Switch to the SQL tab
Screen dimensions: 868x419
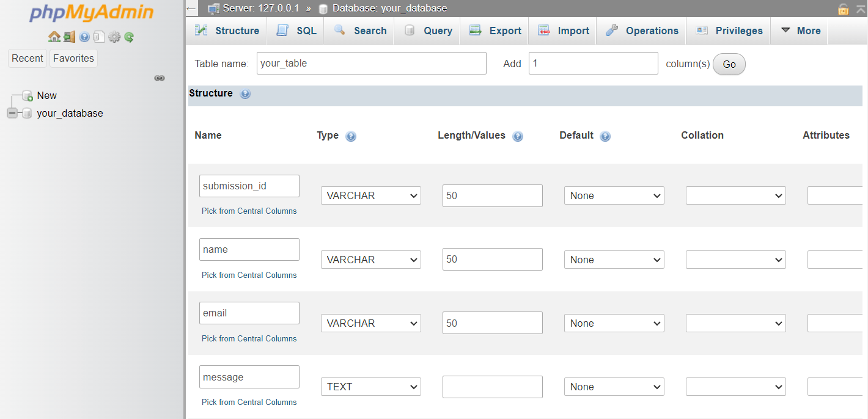(x=297, y=31)
